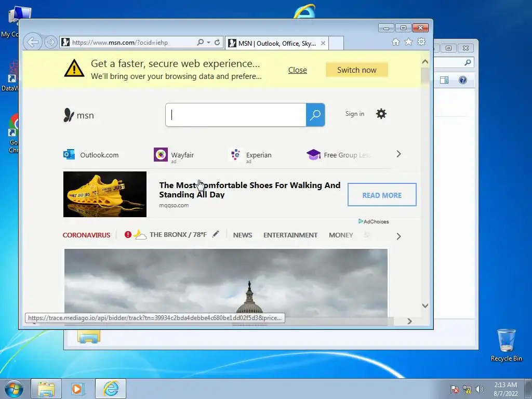Open the Most Comfortable Shoes headline
This screenshot has width=532, height=399.
click(x=250, y=190)
